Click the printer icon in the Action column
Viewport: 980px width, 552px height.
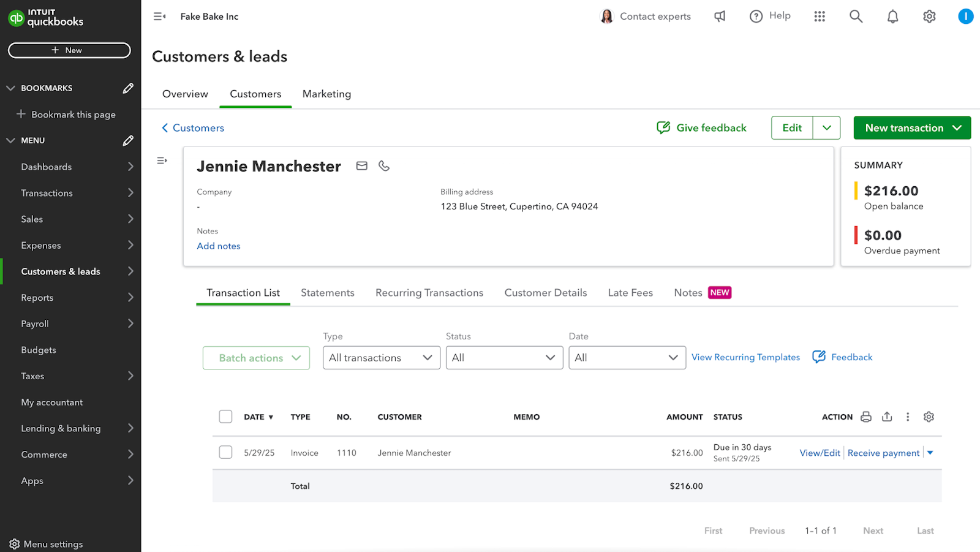[x=865, y=416]
